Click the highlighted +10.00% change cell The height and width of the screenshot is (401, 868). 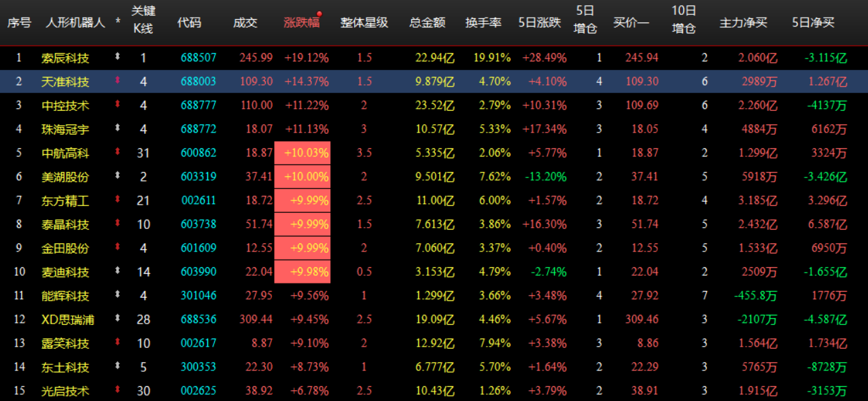(302, 177)
